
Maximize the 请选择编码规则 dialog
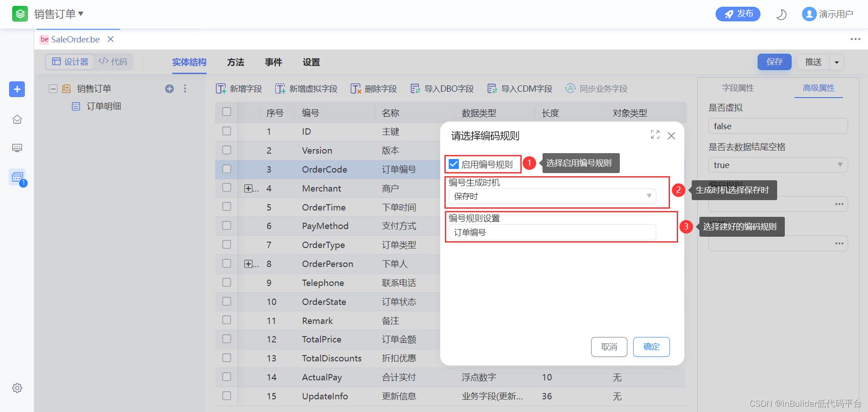tap(655, 135)
